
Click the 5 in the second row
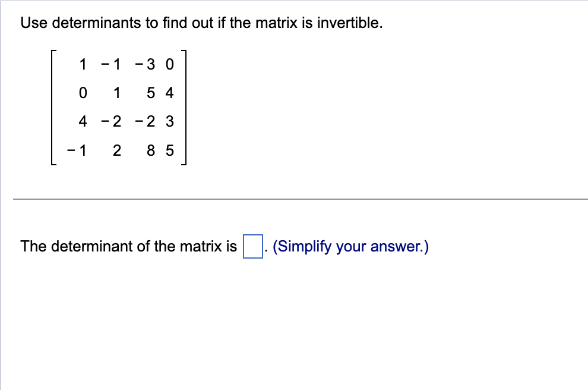[150, 93]
